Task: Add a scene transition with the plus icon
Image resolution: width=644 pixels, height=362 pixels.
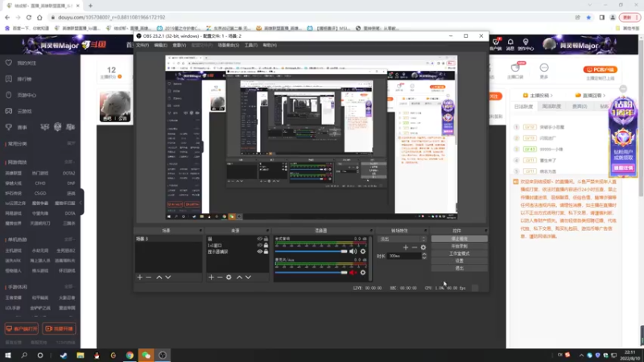Action: click(x=406, y=248)
